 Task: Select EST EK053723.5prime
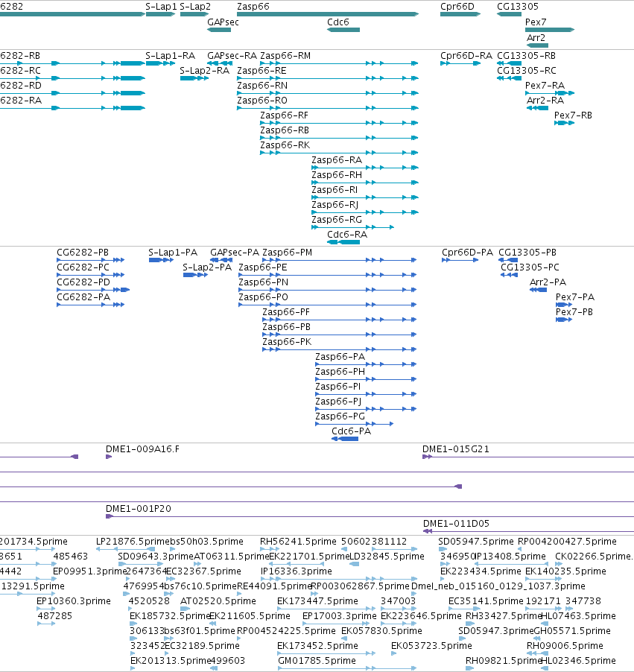(394, 653)
